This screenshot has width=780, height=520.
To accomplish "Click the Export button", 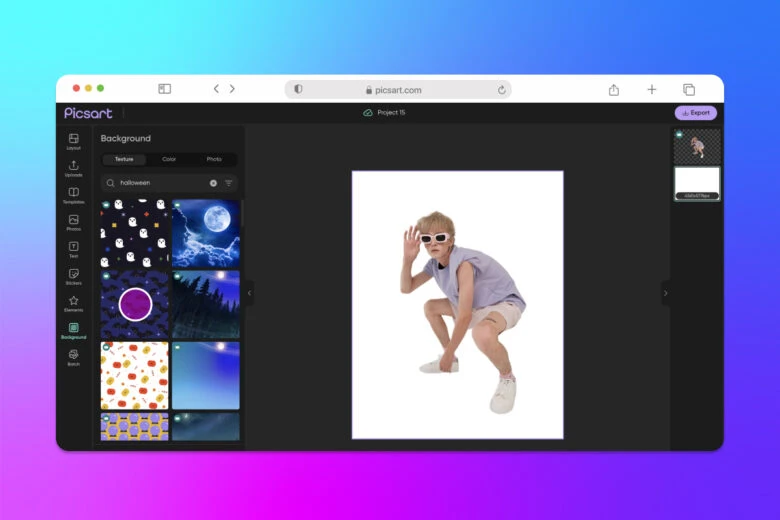I will point(695,113).
